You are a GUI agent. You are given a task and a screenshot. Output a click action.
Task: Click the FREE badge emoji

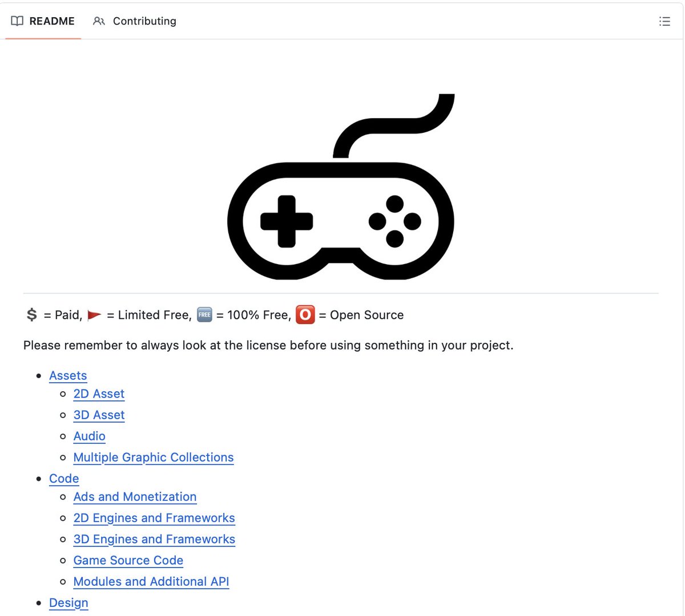[204, 315]
